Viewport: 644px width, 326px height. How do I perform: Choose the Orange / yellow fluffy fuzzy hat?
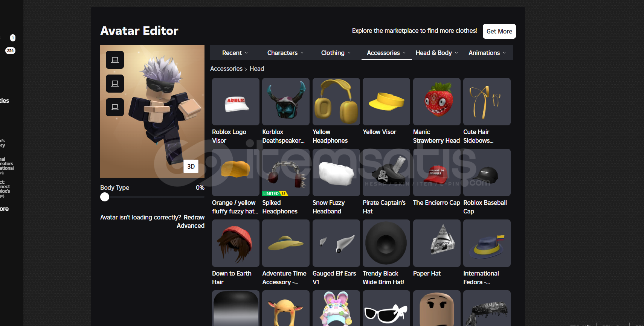pyautogui.click(x=236, y=172)
